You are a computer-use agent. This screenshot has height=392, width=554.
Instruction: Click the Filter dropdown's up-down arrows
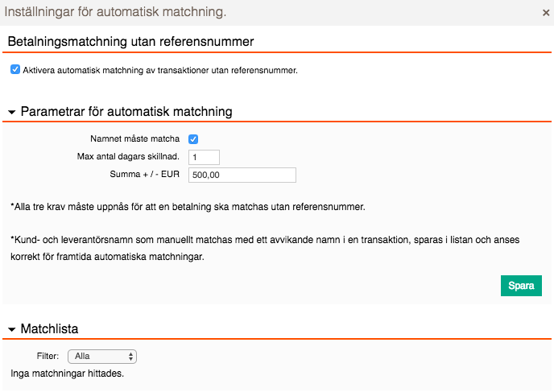(130, 357)
